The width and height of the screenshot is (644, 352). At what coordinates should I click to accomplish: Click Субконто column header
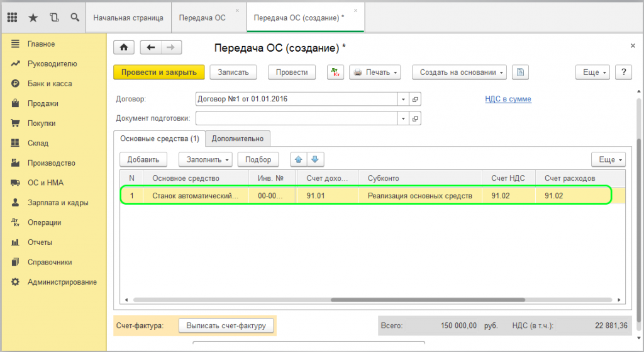(x=420, y=178)
